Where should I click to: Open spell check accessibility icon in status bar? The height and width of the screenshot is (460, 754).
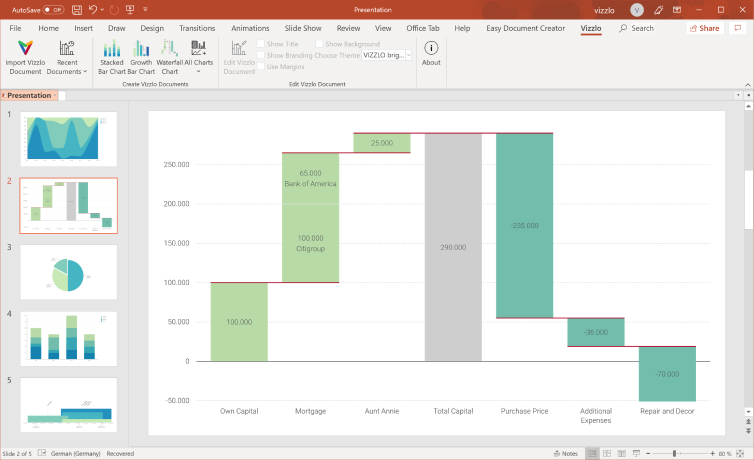tap(42, 453)
